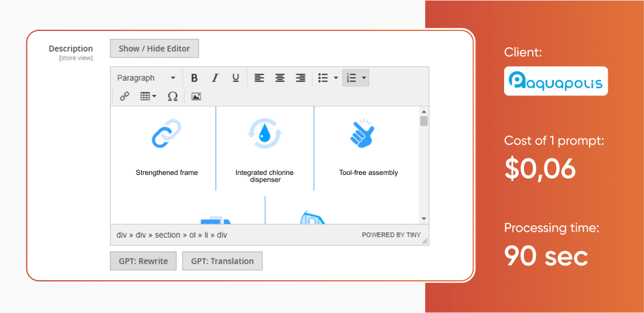Expand the bullet list style arrow
Viewport: 644px width, 313px height.
point(336,78)
